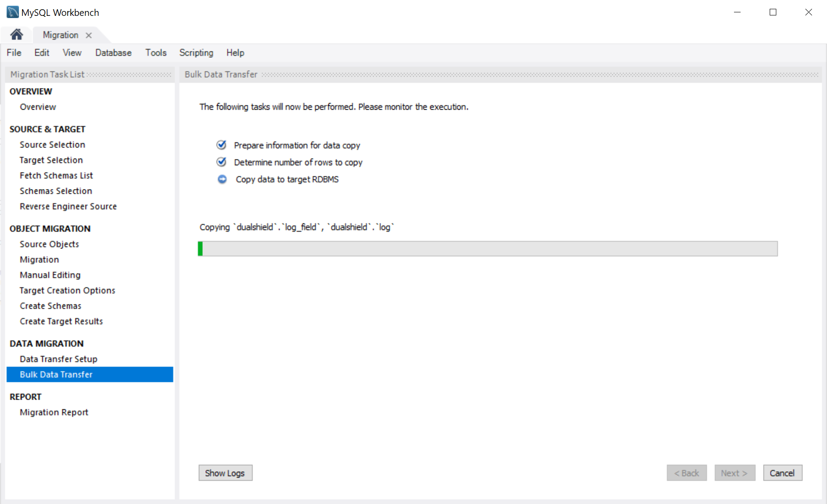Screen dimensions: 827x504
Task: Switch to the Migration tab
Action: [60, 35]
